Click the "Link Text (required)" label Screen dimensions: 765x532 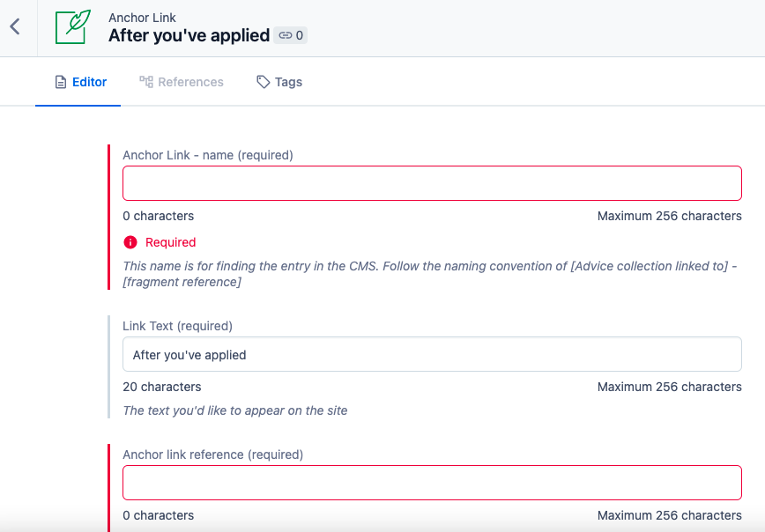pos(177,326)
